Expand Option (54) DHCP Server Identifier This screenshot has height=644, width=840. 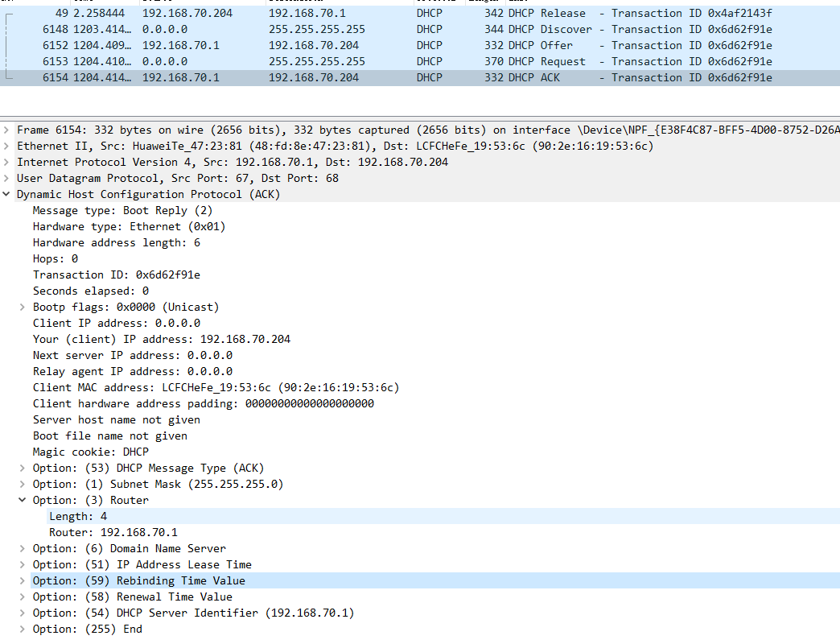[x=23, y=613]
